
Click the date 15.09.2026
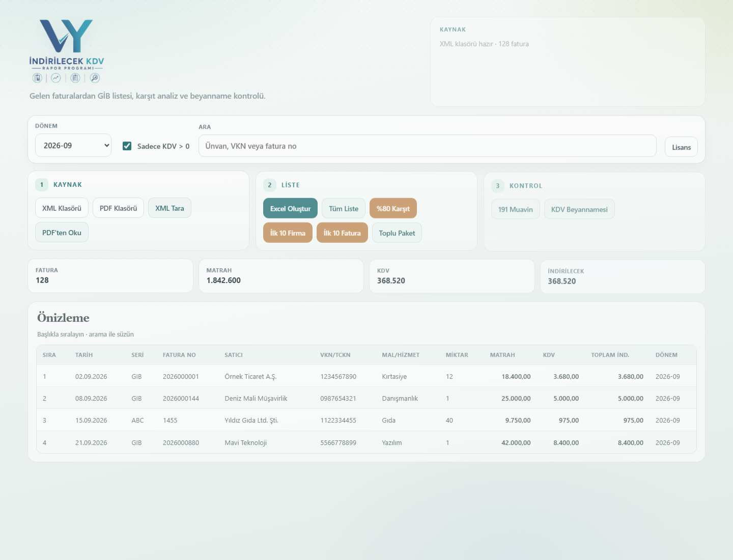click(x=91, y=421)
